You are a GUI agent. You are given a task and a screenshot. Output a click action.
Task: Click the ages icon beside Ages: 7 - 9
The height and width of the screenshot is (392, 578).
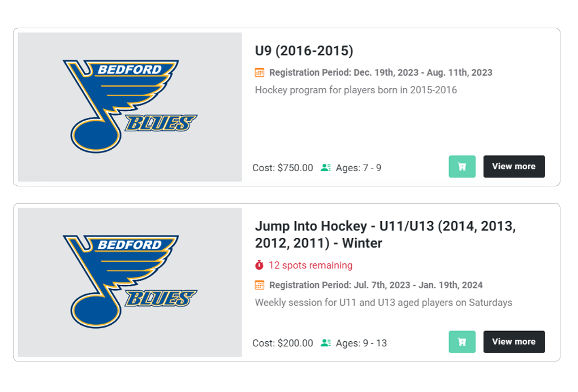(325, 168)
